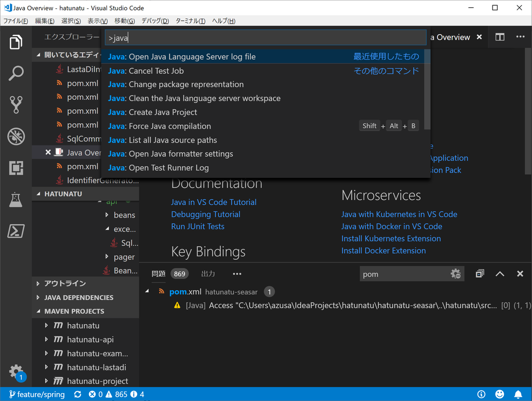Open the Explorer view in activity bar
This screenshot has height=401, width=532.
[x=16, y=42]
